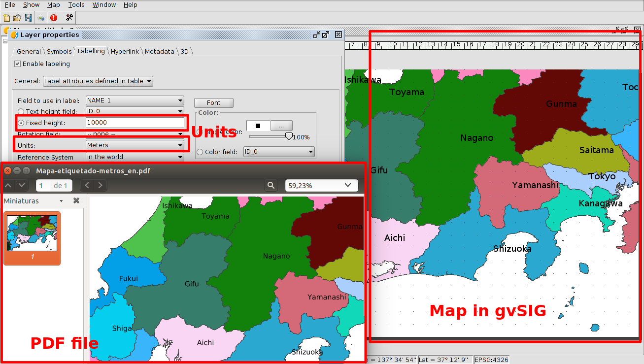644x364 pixels.
Task: Open the Tools menu
Action: pyautogui.click(x=76, y=5)
